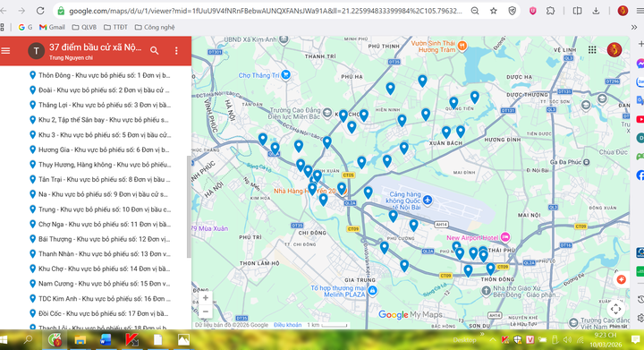Click the Google My Maps logo
644x350 pixels.
411,315
